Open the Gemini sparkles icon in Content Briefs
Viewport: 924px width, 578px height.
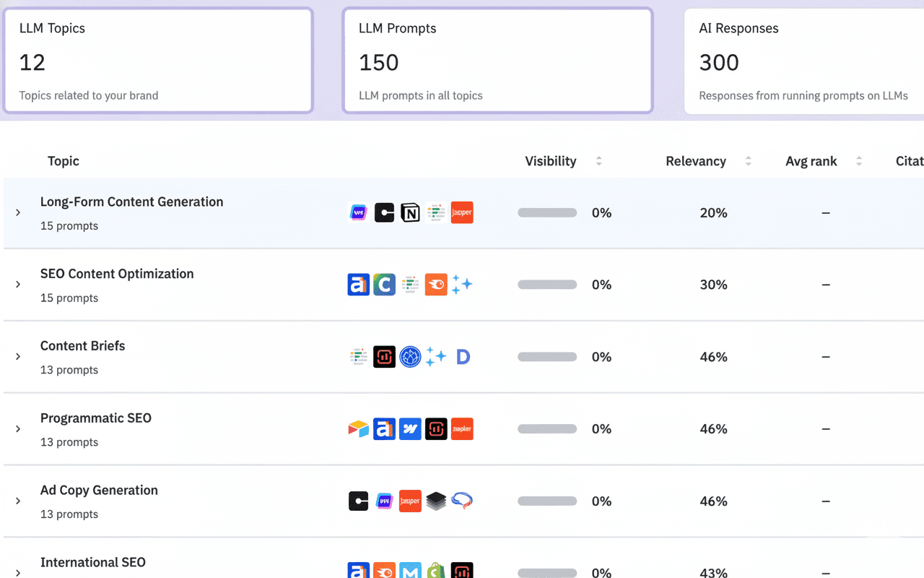click(436, 356)
